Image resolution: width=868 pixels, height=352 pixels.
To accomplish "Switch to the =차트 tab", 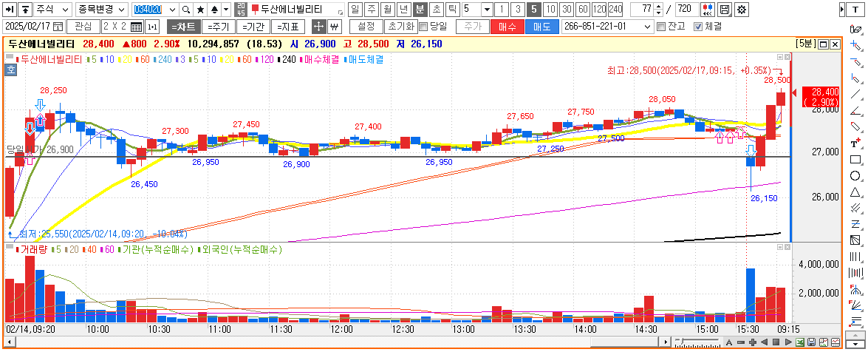I will coord(183,27).
